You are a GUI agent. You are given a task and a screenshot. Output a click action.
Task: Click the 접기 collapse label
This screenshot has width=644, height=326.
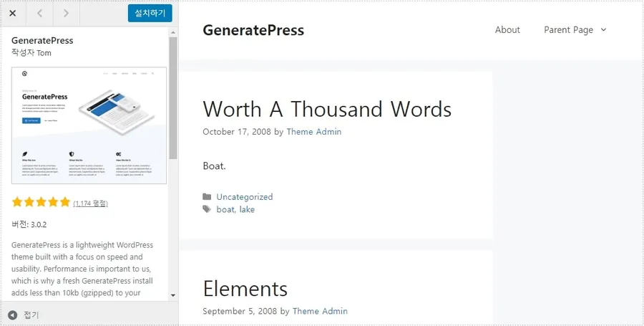click(x=31, y=315)
